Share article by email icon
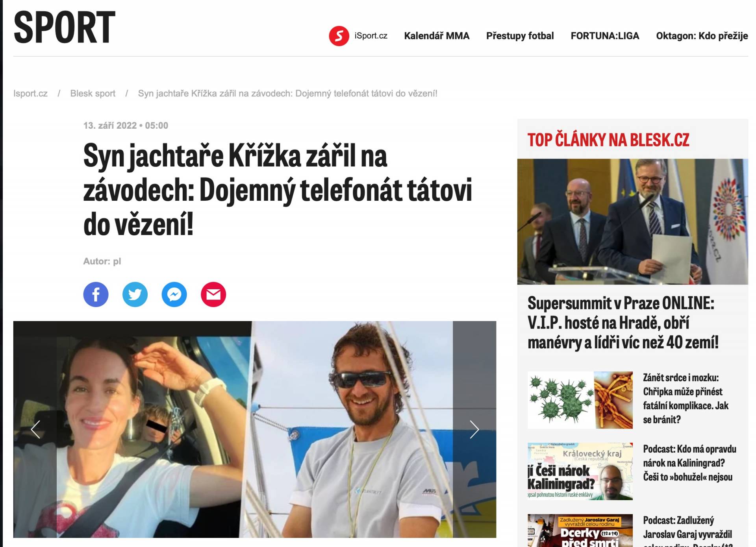 point(213,294)
